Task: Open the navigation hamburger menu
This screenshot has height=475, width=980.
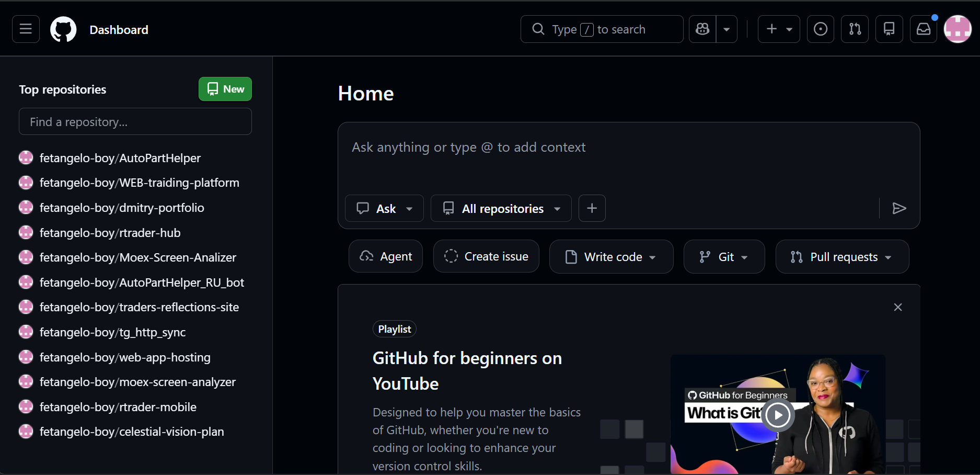Action: coord(25,29)
